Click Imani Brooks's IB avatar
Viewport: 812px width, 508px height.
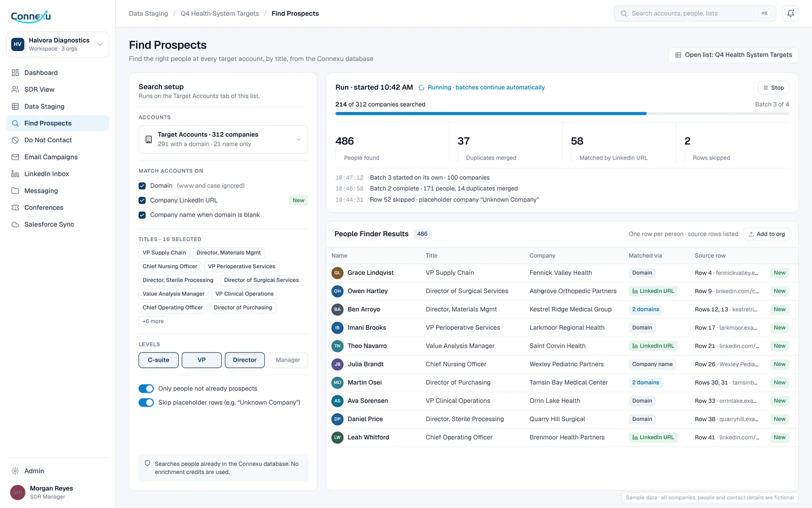tap(337, 328)
